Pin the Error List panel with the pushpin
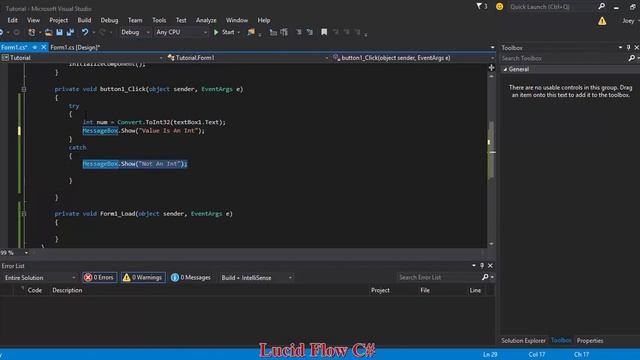Screen dimensions: 640x360 (x=482, y=266)
